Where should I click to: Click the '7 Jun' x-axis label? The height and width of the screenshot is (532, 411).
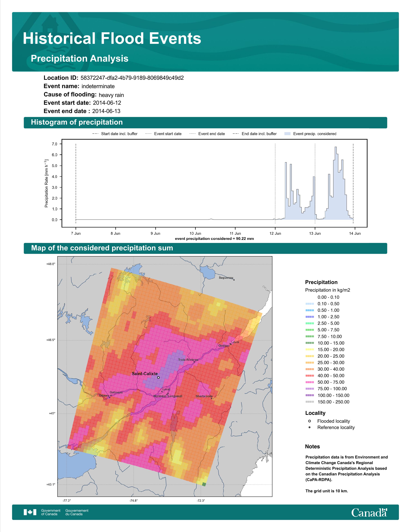(76, 233)
